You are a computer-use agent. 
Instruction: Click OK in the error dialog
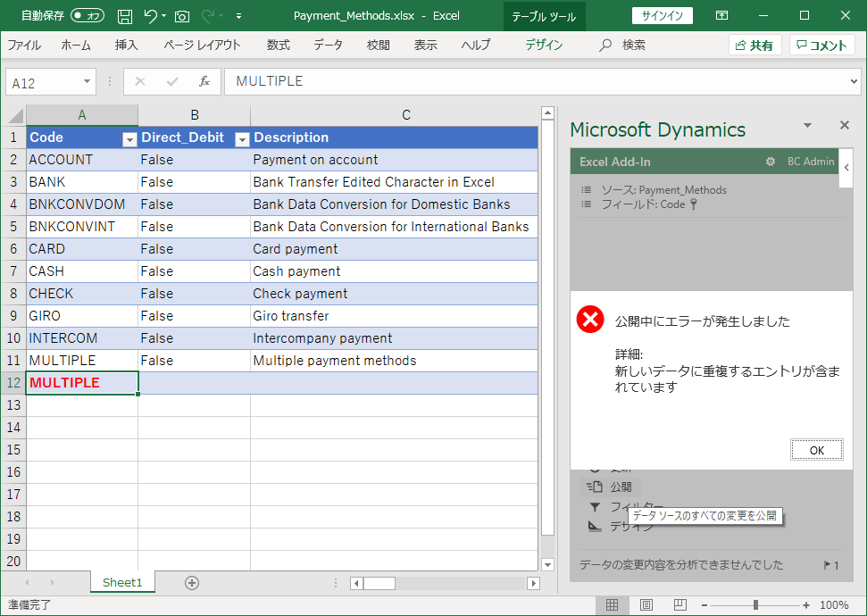(817, 450)
